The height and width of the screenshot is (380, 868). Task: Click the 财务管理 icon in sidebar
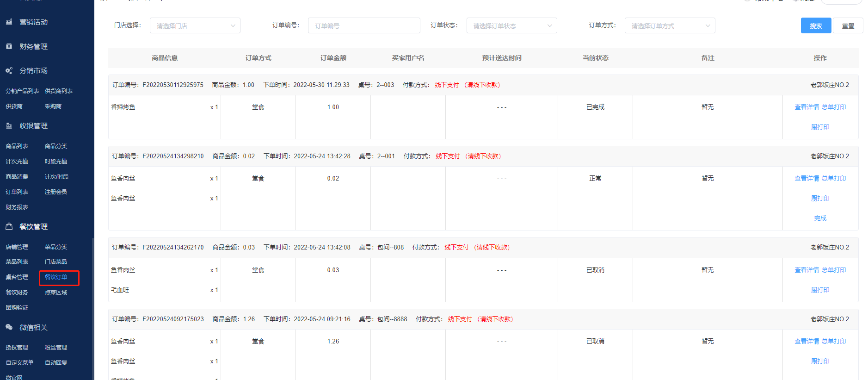coord(9,46)
